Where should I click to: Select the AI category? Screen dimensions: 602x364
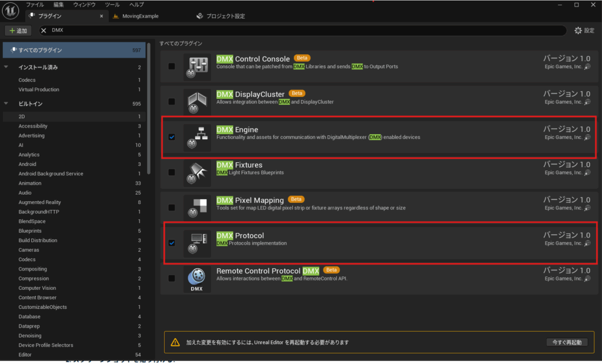point(74,145)
